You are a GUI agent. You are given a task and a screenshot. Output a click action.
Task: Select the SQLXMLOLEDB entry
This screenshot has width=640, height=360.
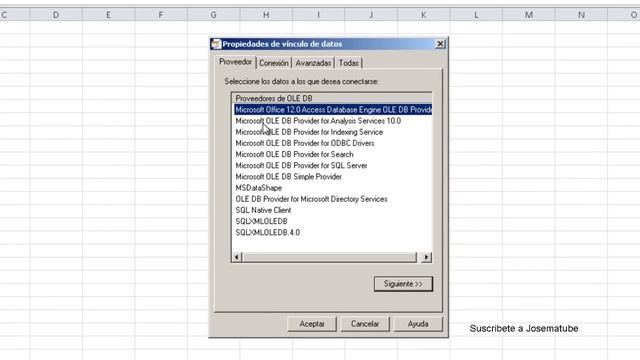pos(261,221)
